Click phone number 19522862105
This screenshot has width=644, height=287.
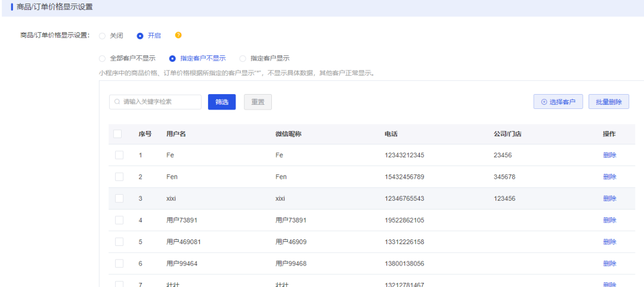point(404,220)
